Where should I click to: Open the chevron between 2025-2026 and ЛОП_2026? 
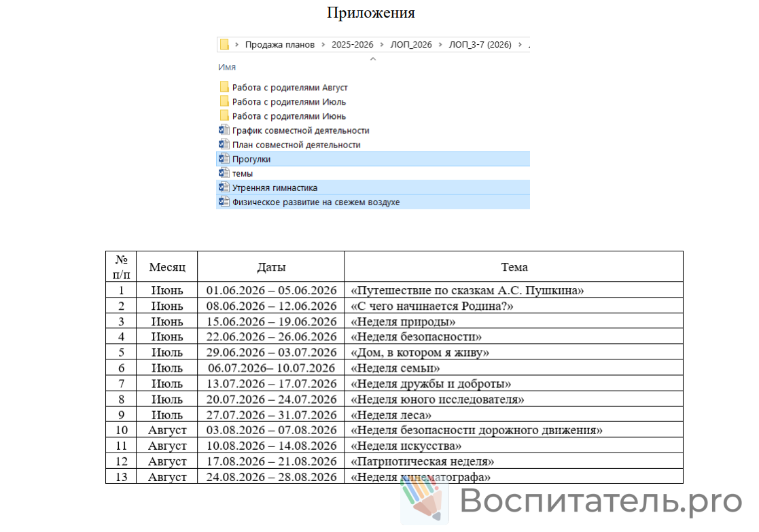[x=382, y=45]
